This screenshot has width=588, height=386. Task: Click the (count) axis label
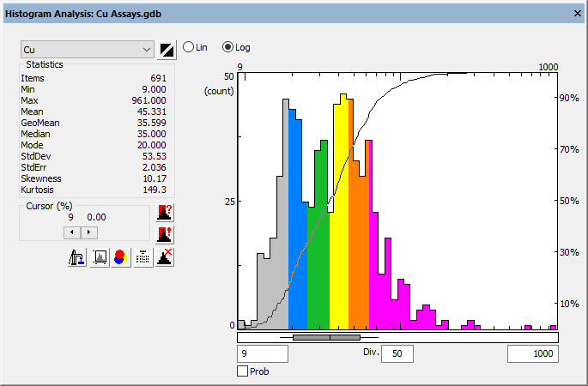pyautogui.click(x=219, y=91)
